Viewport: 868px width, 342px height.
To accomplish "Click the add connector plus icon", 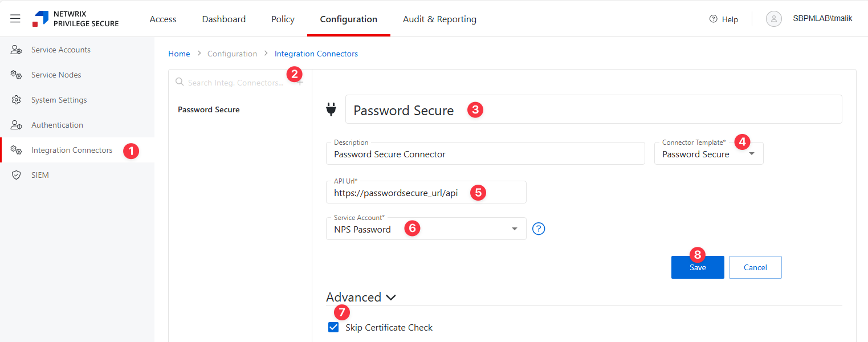I will (300, 83).
